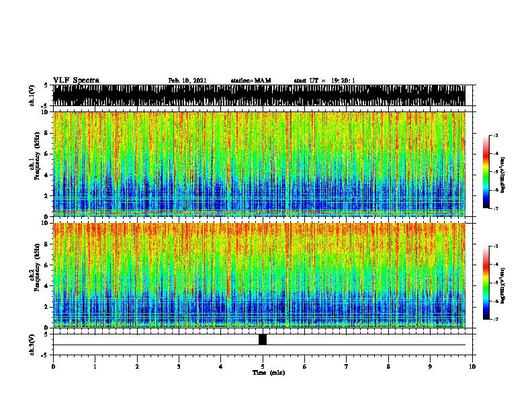Screen dimensions: 532x411
Task: Select the start UT 19:20:1 text
Action: coord(324,81)
